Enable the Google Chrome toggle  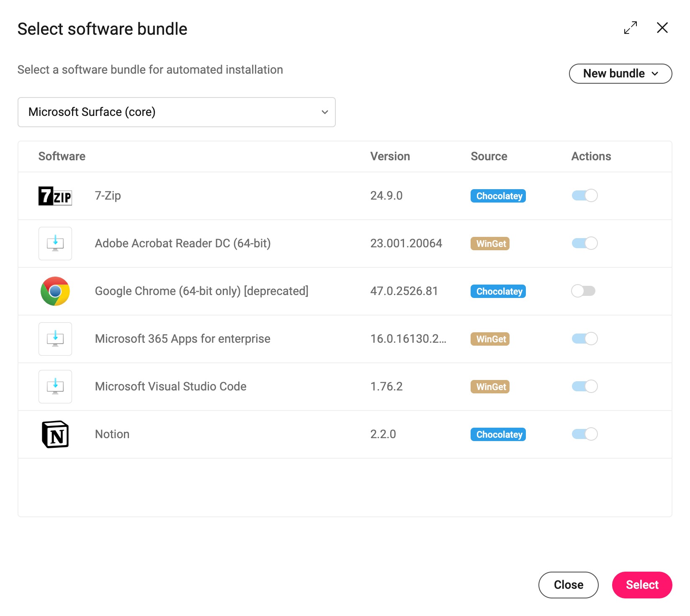(583, 291)
